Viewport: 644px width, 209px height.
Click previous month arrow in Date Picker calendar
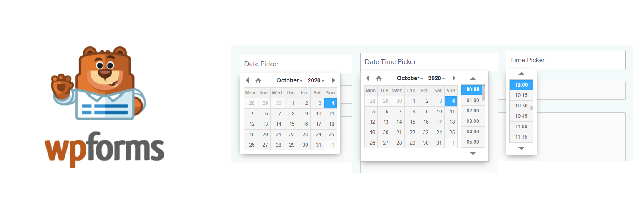tap(247, 80)
